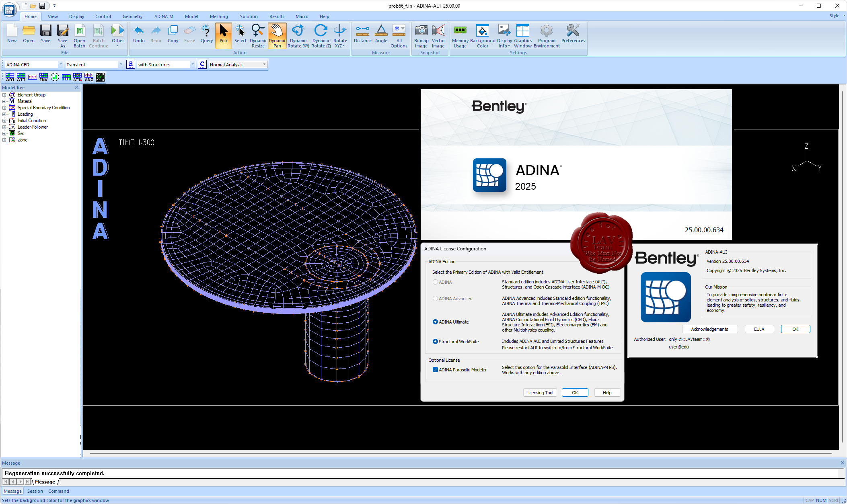This screenshot has width=847, height=504.
Task: Click OK in ADINA-AUI about dialog
Action: pos(795,329)
